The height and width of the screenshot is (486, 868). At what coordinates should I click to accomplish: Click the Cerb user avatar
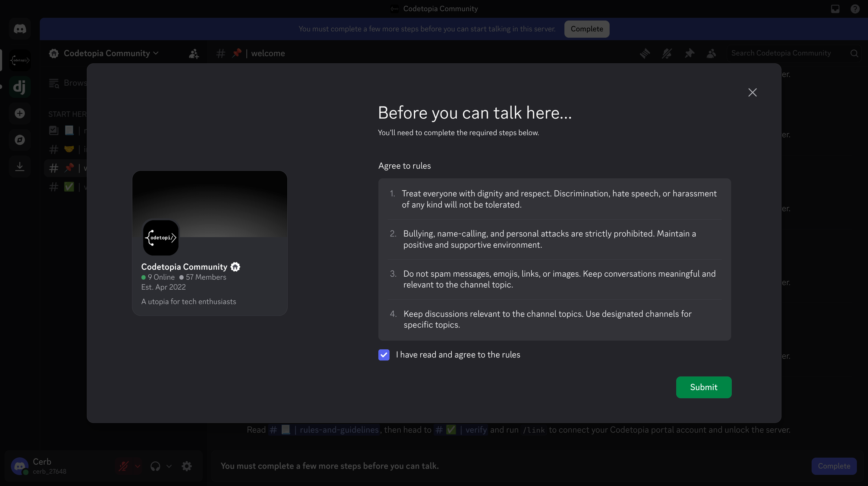pyautogui.click(x=20, y=466)
